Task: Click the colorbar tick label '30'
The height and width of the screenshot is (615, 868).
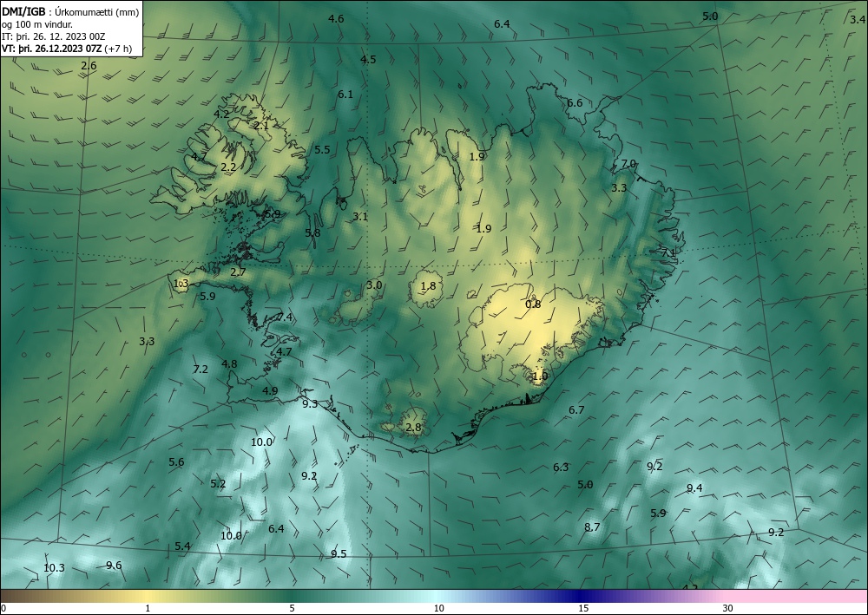Action: pos(727,608)
